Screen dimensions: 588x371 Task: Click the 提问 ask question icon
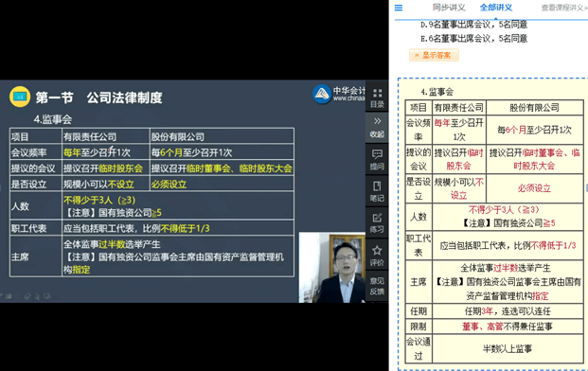(x=377, y=160)
